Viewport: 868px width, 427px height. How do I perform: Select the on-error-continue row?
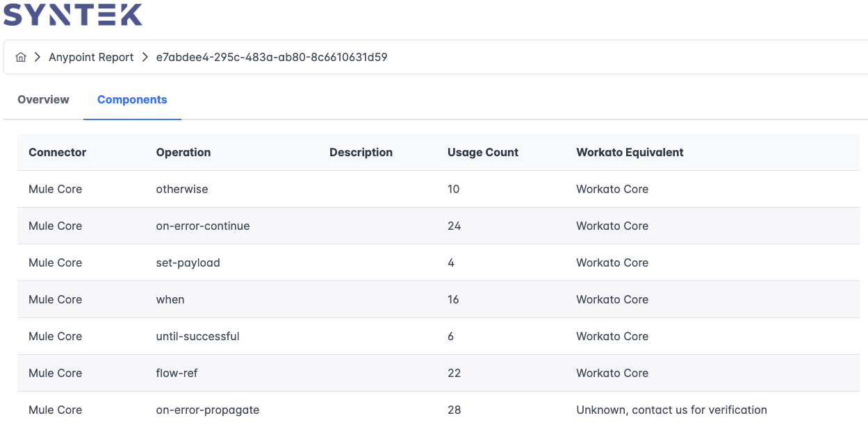[439, 226]
